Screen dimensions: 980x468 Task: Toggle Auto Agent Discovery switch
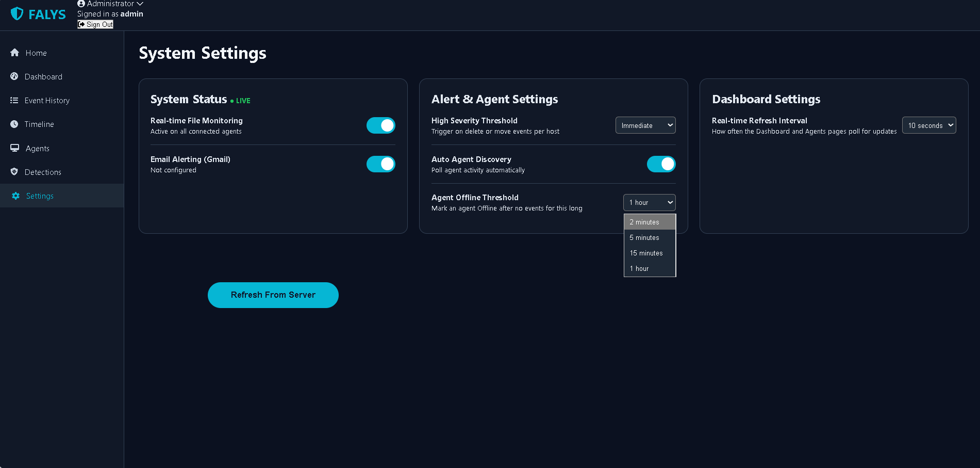[x=661, y=164]
